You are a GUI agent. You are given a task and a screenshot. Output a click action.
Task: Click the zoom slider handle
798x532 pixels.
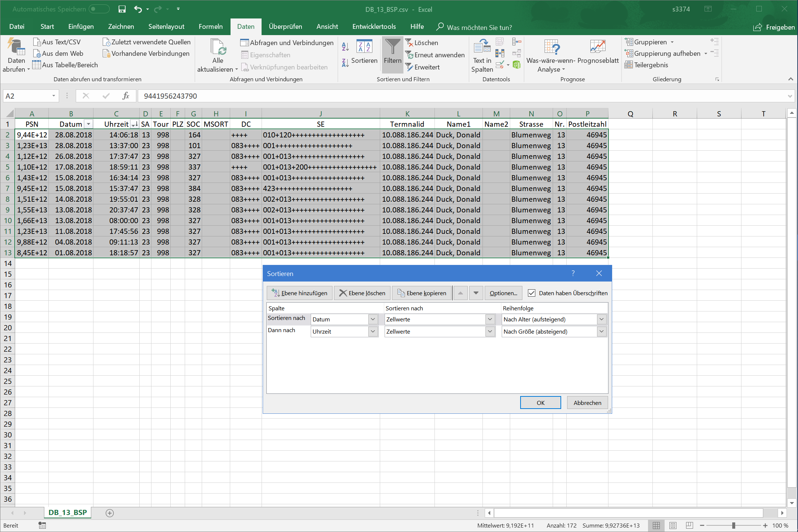(x=733, y=525)
